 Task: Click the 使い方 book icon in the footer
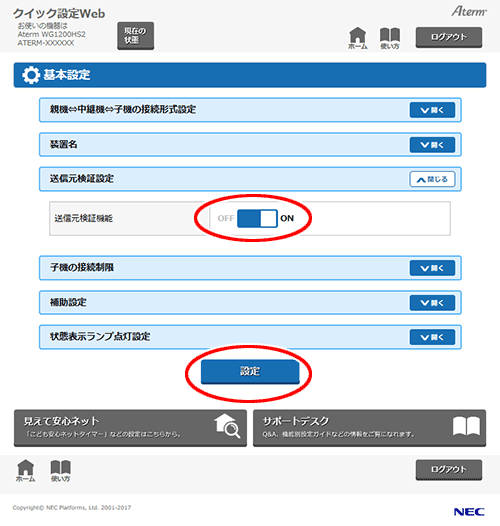[x=60, y=471]
